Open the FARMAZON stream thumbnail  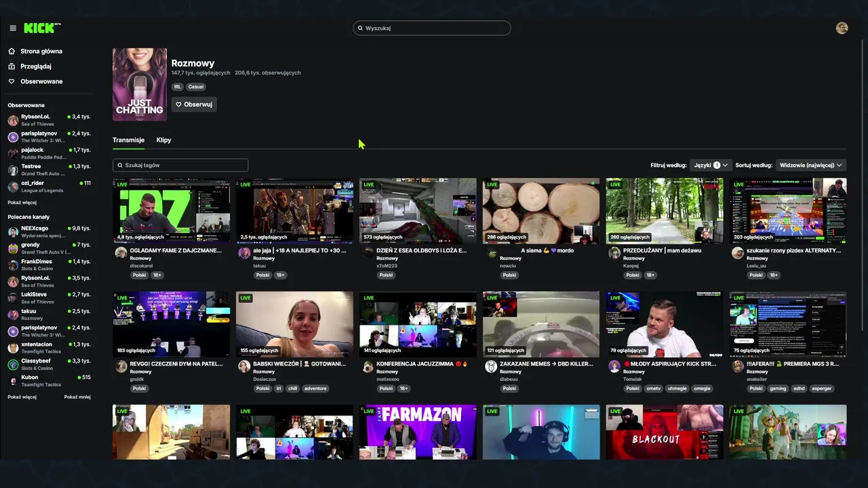tap(418, 432)
